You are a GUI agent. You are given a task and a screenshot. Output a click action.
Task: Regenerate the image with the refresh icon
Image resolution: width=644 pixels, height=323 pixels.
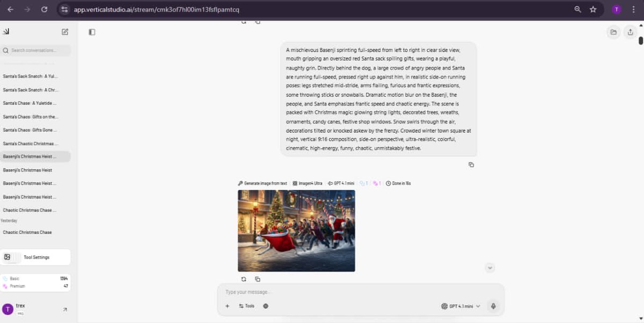(x=244, y=279)
